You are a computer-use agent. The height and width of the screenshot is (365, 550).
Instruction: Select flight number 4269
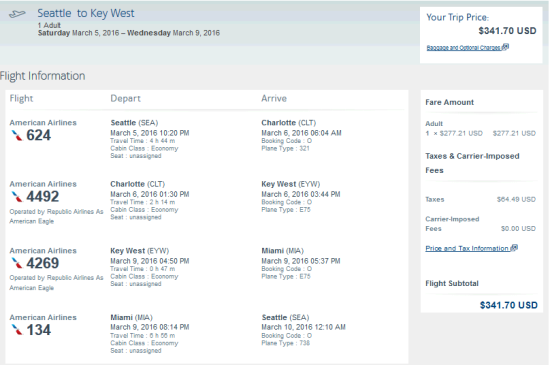[42, 263]
